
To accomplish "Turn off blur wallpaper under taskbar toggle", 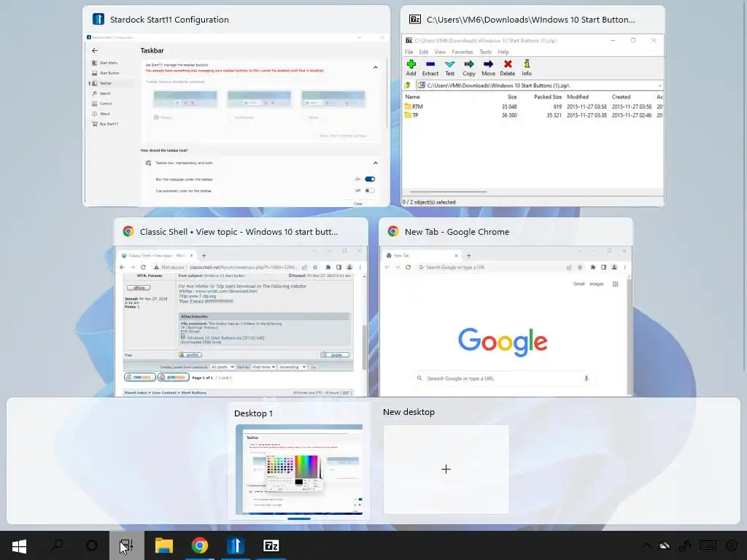I will pyautogui.click(x=370, y=179).
